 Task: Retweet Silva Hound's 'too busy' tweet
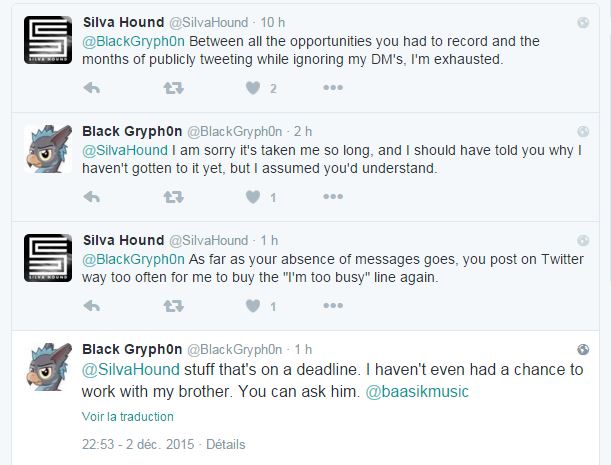pos(172,306)
